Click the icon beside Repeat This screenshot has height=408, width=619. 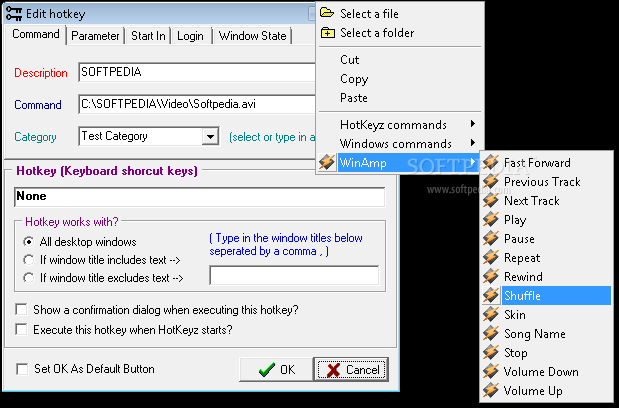click(491, 257)
